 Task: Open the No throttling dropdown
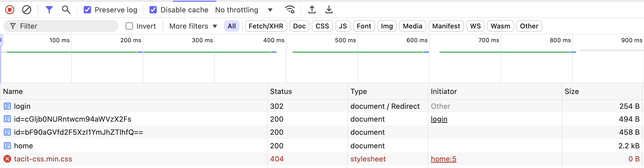point(244,10)
